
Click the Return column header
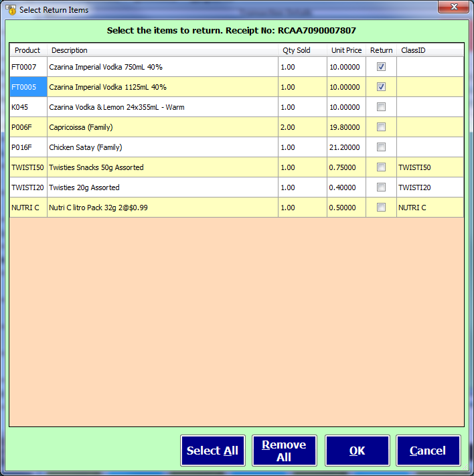coord(382,50)
